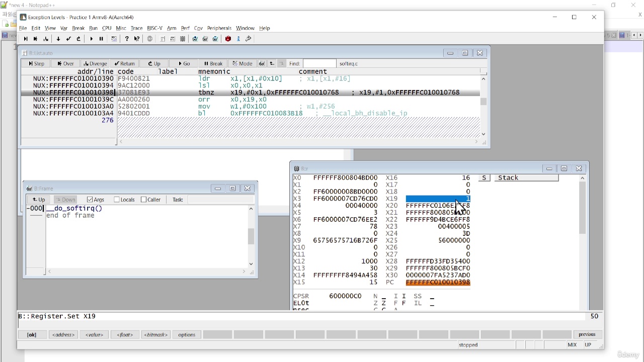Click the Register window vertical scrollbar thumb
The height and width of the screenshot is (362, 644).
(582, 207)
